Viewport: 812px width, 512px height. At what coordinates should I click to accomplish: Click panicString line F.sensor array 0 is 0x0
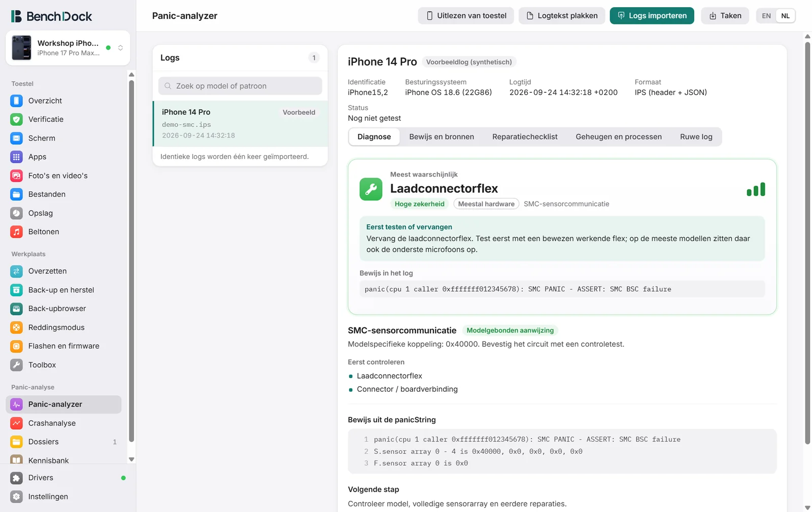tap(421, 463)
